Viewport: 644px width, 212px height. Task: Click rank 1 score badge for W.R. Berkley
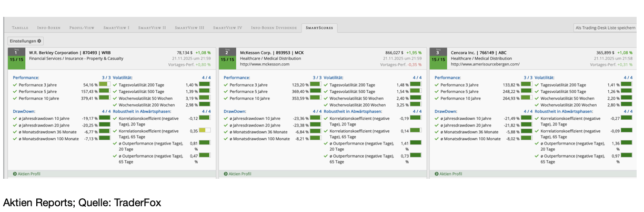[16, 56]
